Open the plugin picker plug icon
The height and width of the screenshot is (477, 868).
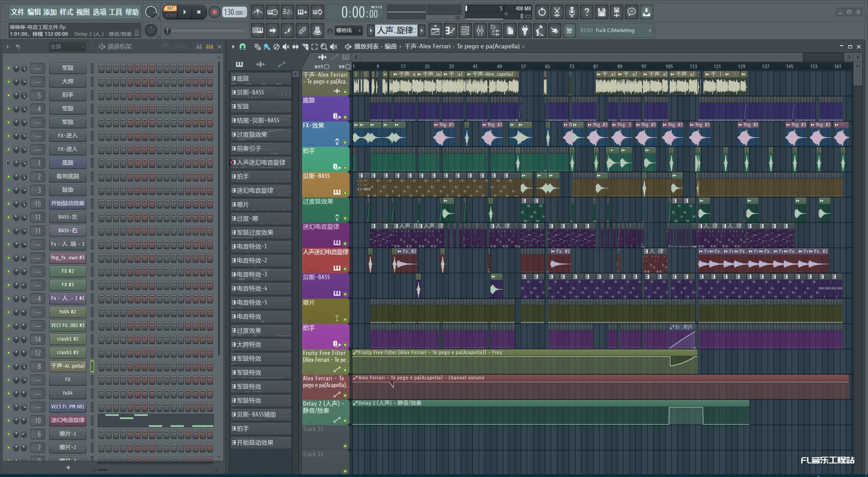pyautogui.click(x=525, y=31)
